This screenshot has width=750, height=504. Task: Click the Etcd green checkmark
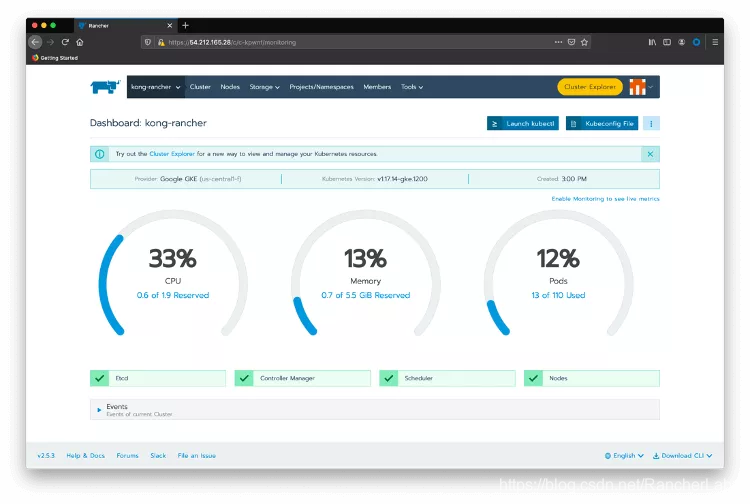(x=99, y=378)
